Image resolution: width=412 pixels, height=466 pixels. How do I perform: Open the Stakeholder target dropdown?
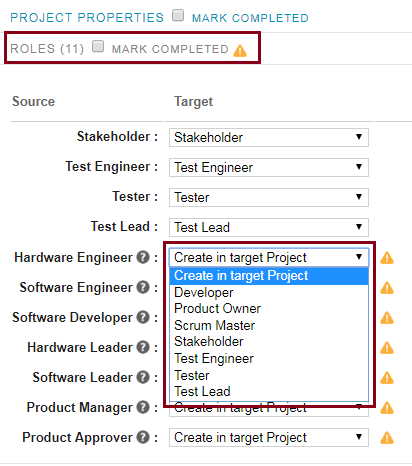pyautogui.click(x=269, y=137)
